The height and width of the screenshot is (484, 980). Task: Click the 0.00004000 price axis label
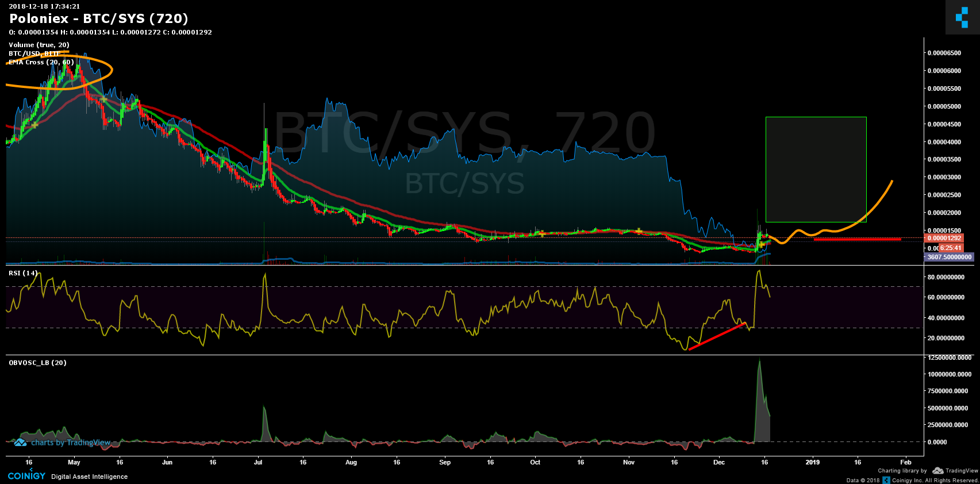[944, 142]
